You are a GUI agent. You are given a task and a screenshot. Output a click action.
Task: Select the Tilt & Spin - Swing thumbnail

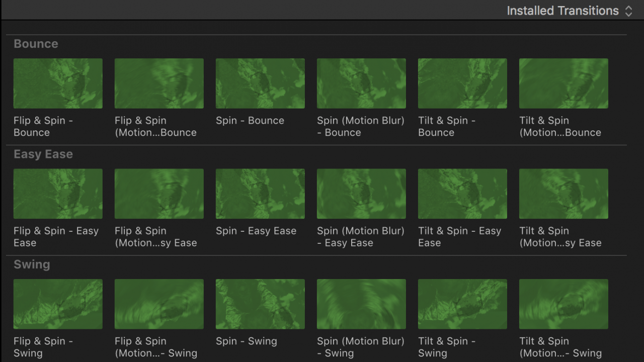(x=462, y=304)
